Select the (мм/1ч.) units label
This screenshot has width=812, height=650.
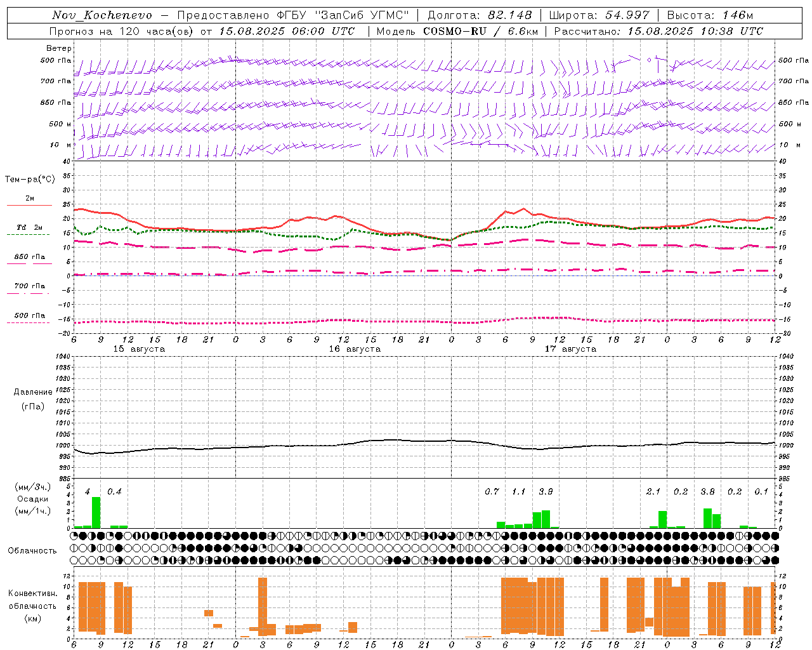(33, 510)
